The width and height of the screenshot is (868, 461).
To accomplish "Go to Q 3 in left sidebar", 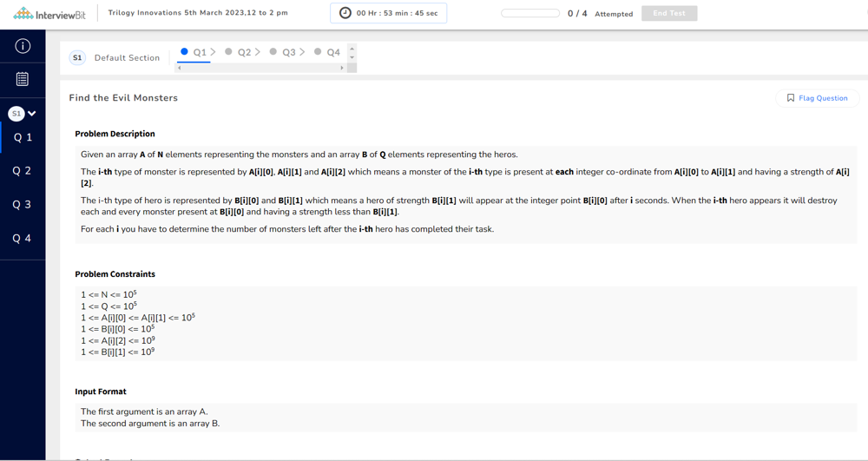I will click(23, 205).
